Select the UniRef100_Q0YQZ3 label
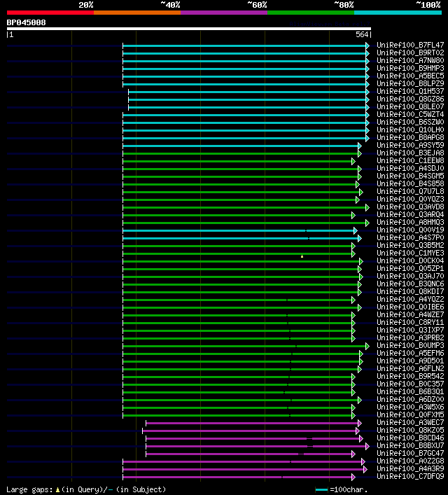448x495 pixels. 410,200
